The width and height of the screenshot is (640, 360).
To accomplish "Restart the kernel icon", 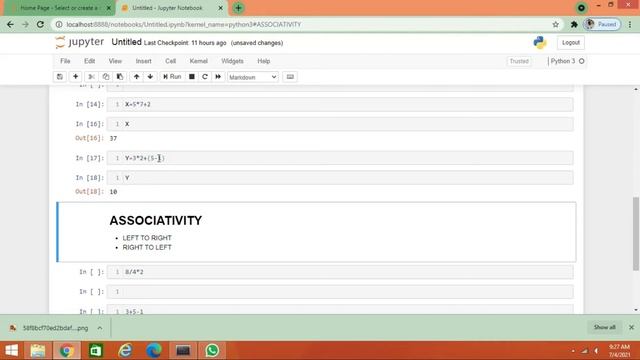I will [205, 77].
